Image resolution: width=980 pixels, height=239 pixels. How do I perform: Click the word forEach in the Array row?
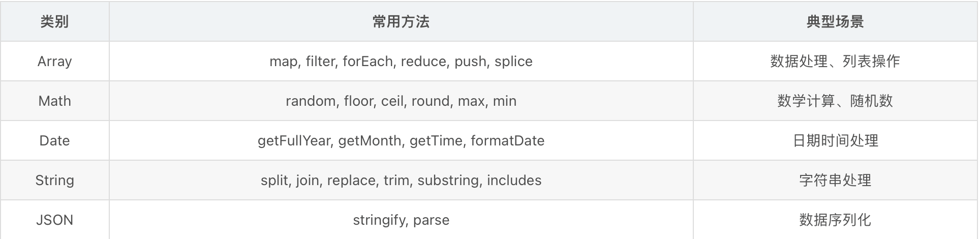coord(367,62)
